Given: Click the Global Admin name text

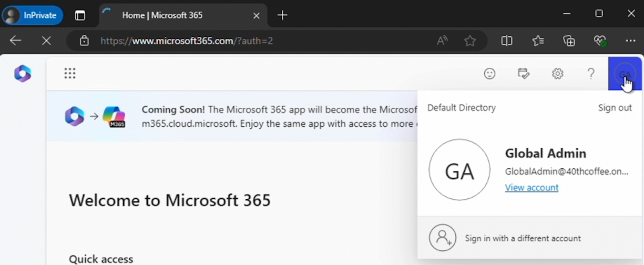Looking at the screenshot, I should 546,154.
